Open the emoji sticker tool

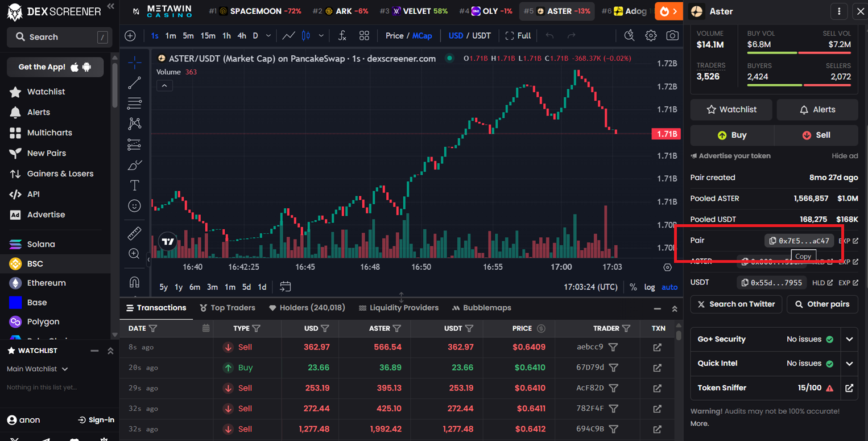[135, 206]
